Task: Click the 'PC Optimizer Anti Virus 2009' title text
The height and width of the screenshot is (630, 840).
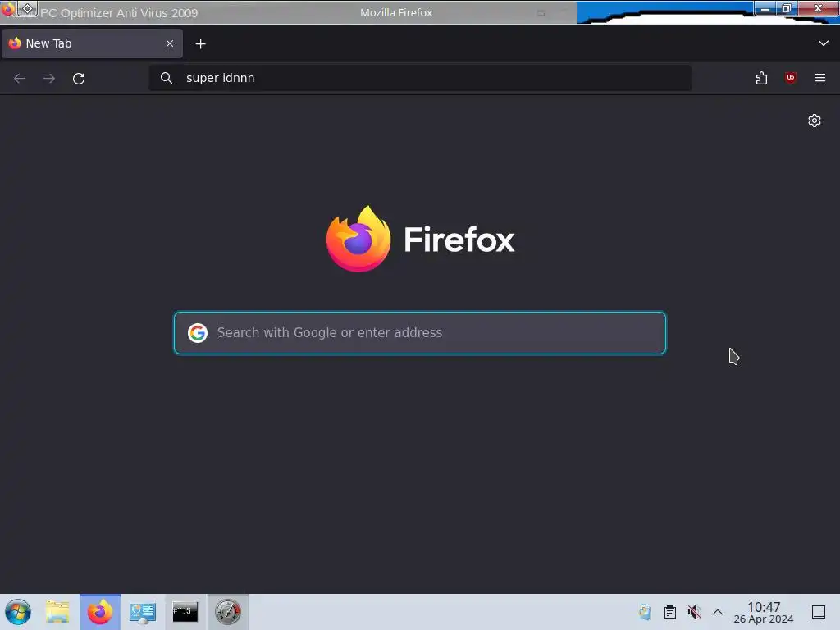Action: 119,13
